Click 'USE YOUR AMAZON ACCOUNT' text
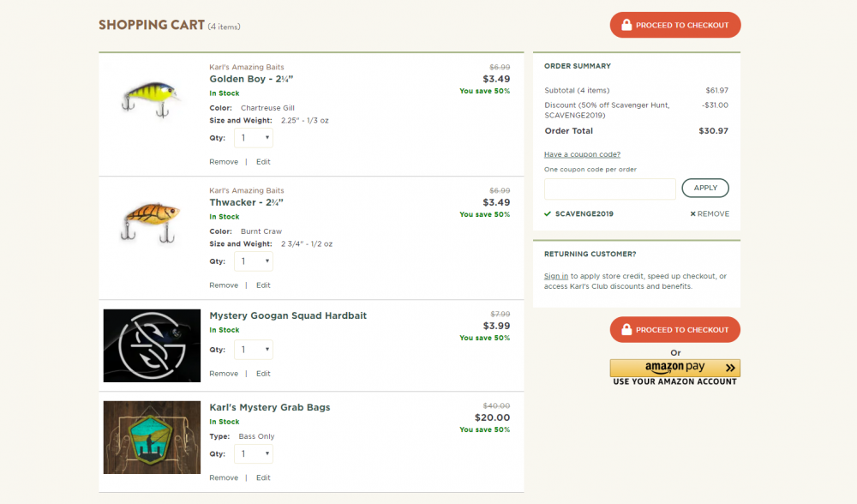This screenshot has height=504, width=857. coord(675,381)
